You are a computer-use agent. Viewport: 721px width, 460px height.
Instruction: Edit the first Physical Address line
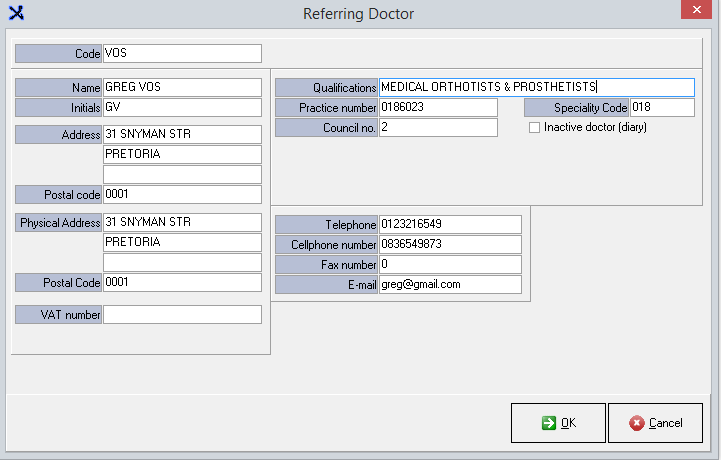coord(182,223)
